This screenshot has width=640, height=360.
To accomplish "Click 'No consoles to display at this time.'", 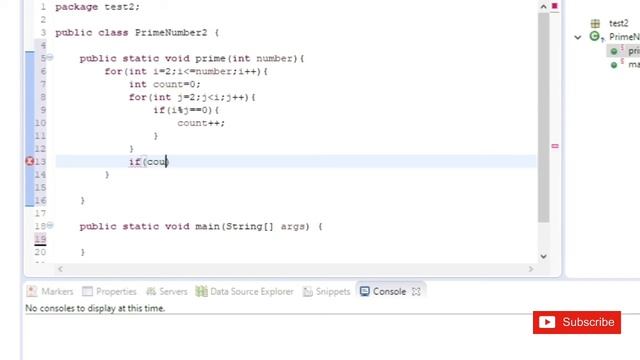I will [95, 308].
